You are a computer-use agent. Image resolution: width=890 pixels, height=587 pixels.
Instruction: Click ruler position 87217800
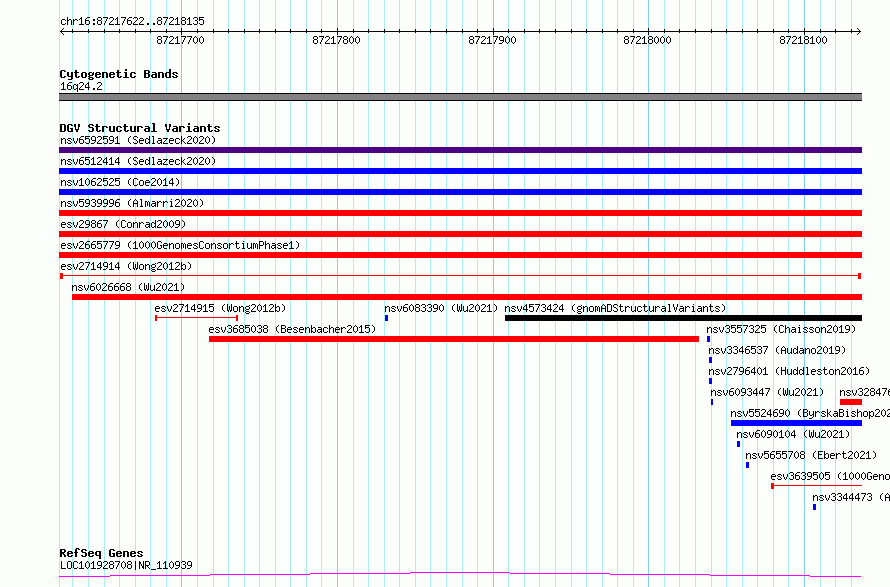point(337,40)
